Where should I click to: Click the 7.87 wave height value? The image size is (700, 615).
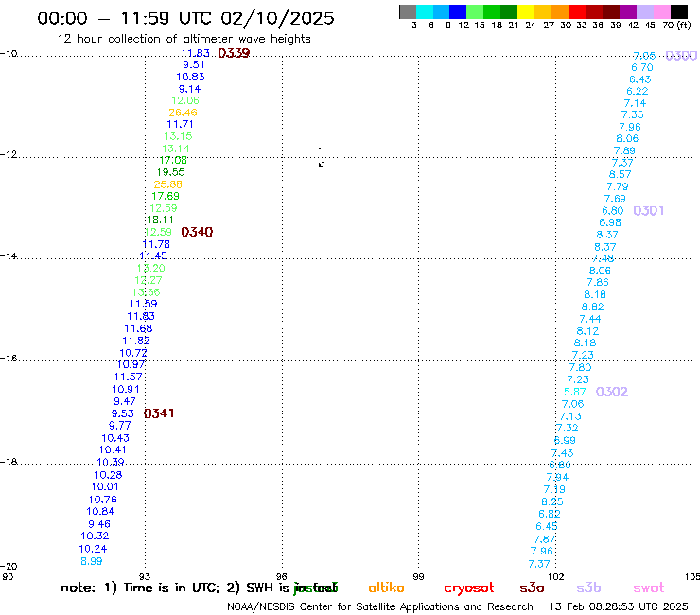click(x=544, y=539)
